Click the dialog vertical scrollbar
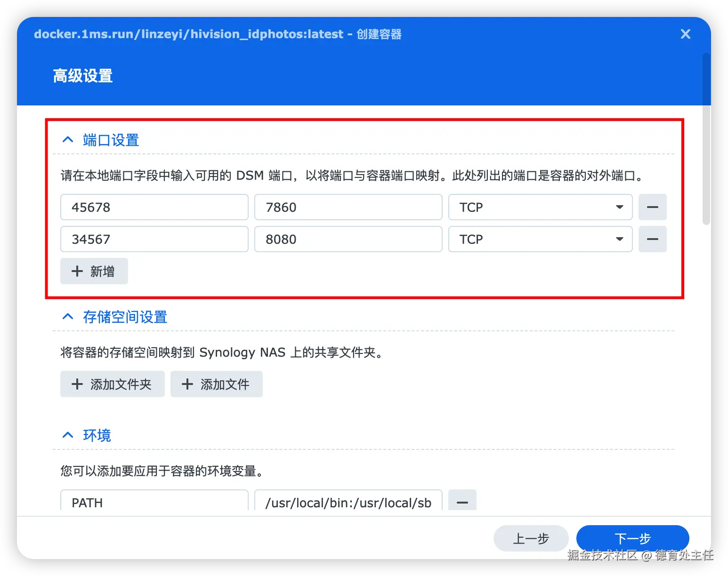 point(706,139)
